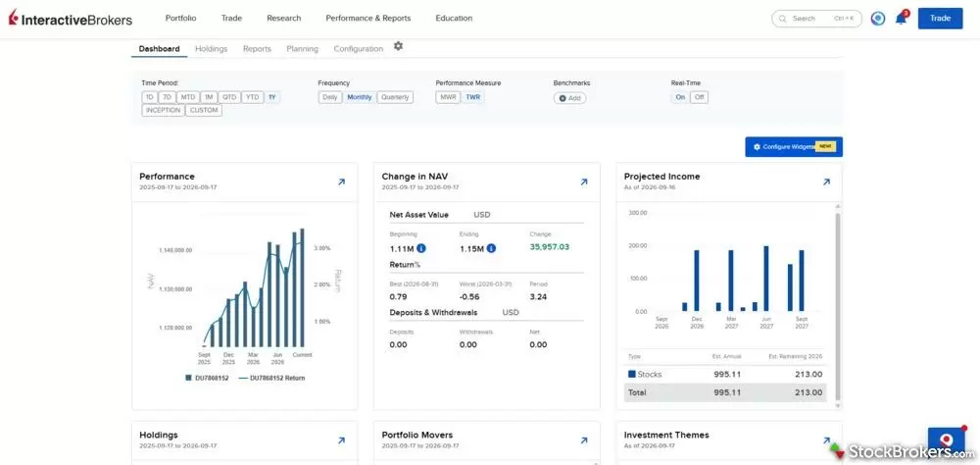Set frequency to Monthly

point(360,97)
